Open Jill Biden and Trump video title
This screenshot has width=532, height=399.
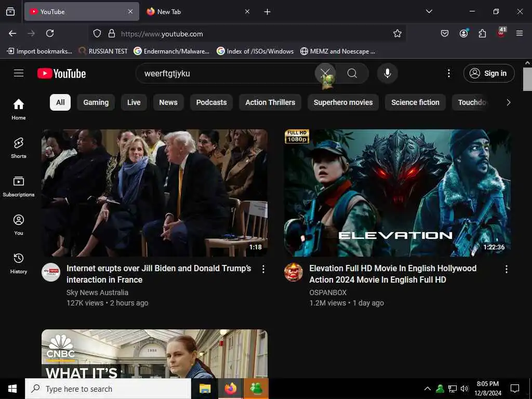click(x=159, y=274)
